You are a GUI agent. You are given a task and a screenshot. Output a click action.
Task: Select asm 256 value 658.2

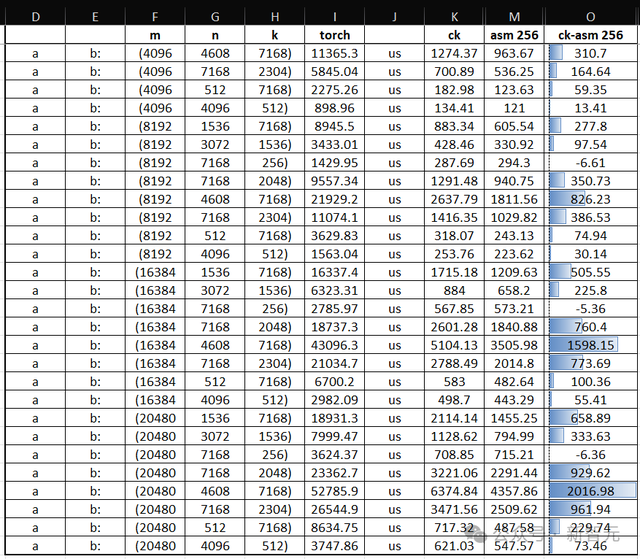tap(514, 291)
